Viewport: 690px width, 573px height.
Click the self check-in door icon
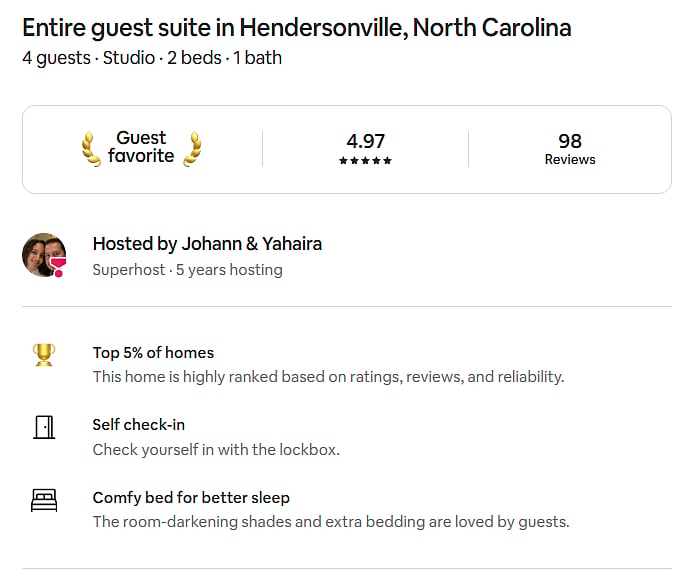click(x=44, y=427)
